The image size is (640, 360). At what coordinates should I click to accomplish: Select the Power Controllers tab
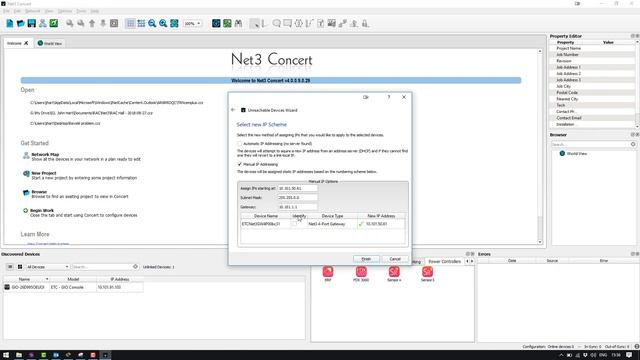coord(444,261)
